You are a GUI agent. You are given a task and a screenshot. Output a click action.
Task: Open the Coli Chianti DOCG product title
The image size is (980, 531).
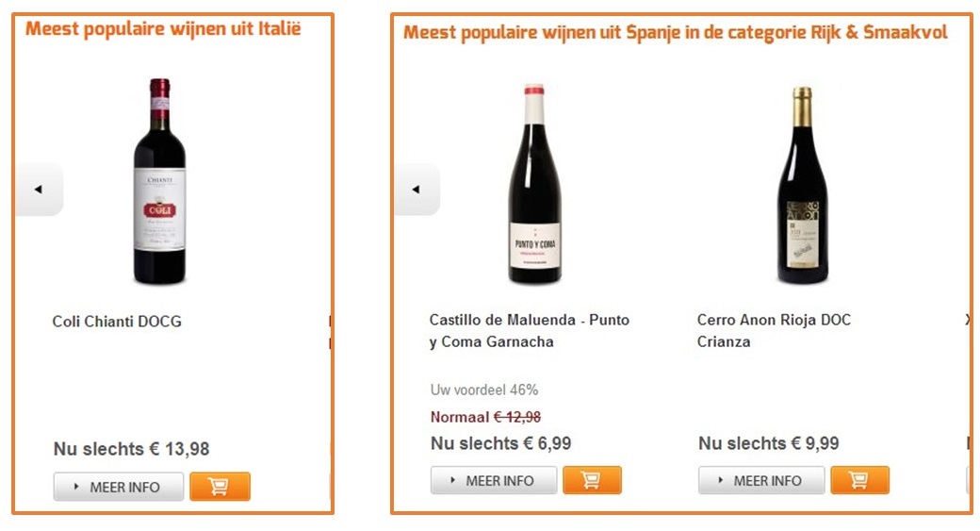coord(117,322)
